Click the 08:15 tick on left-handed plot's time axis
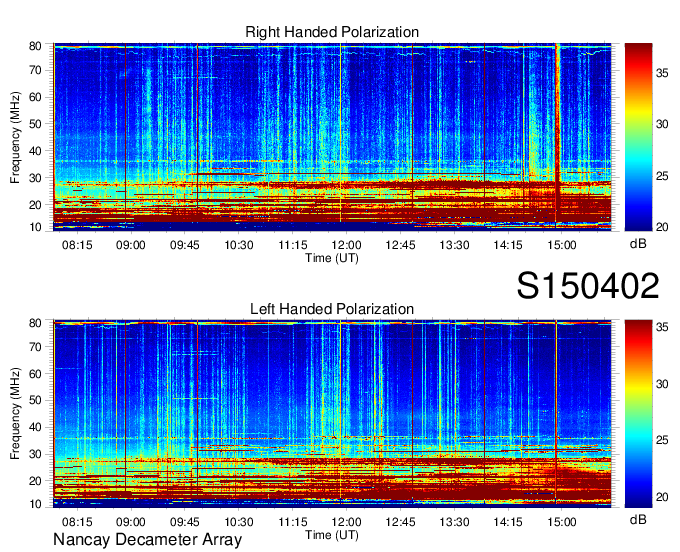The height and width of the screenshot is (552, 680). tap(77, 522)
